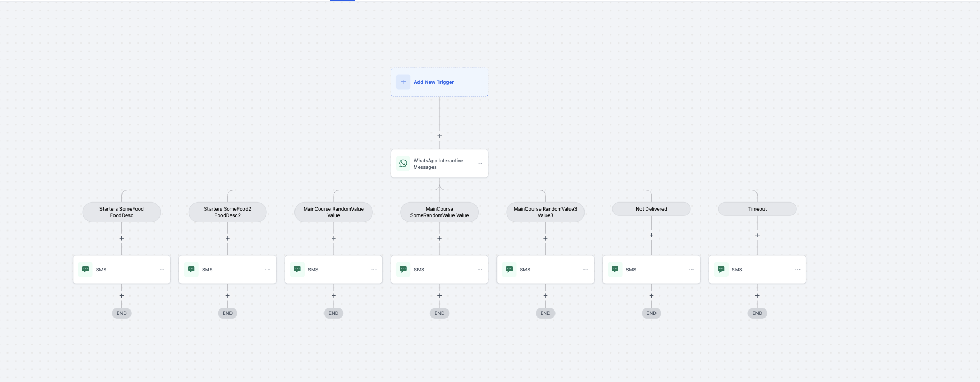The height and width of the screenshot is (382, 980).
Task: Select the Starters SomeFood2 FoodDesc2 branch
Action: [227, 212]
